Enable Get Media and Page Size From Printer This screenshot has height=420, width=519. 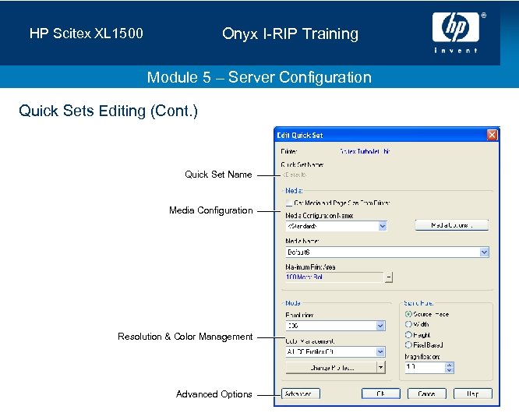pyautogui.click(x=288, y=203)
